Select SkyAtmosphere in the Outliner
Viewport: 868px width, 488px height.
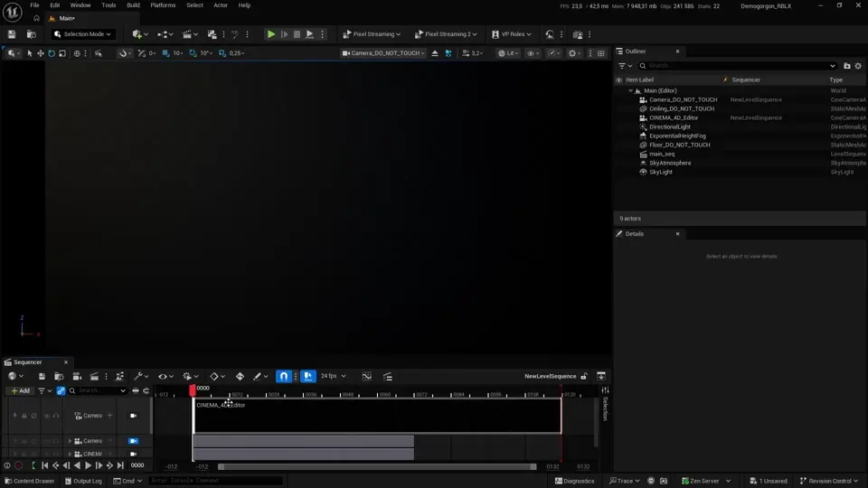coord(670,163)
